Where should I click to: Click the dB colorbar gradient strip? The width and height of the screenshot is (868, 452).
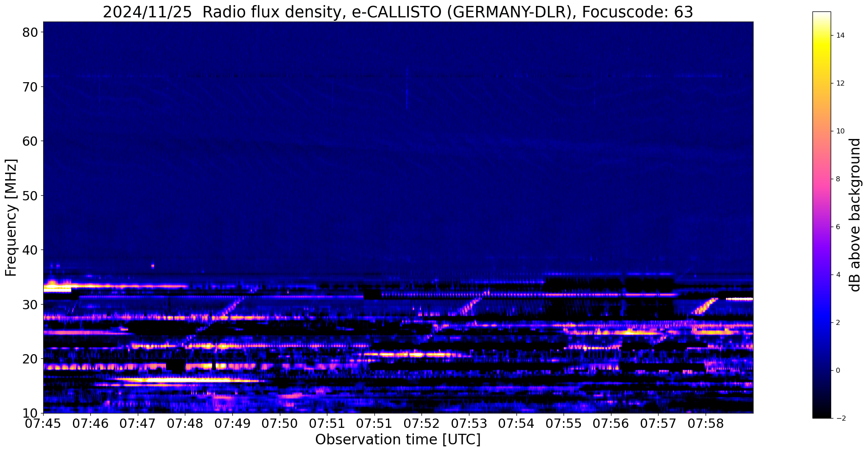(821, 215)
